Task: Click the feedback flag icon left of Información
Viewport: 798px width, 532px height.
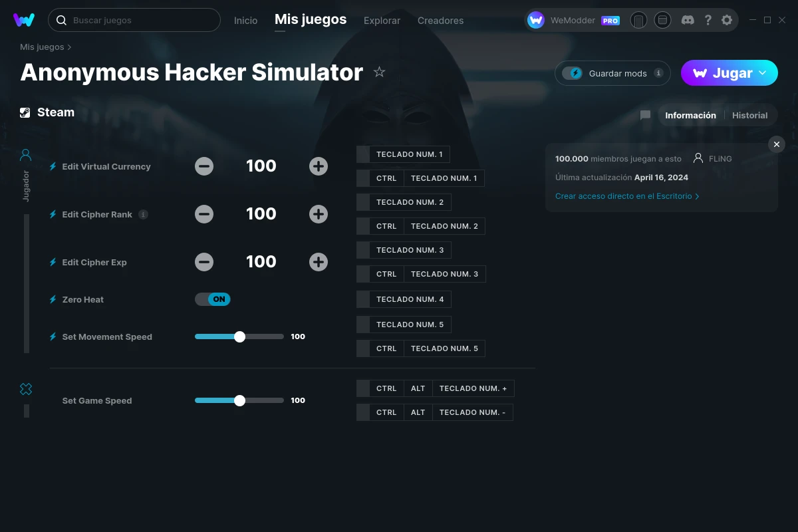Action: (x=644, y=115)
